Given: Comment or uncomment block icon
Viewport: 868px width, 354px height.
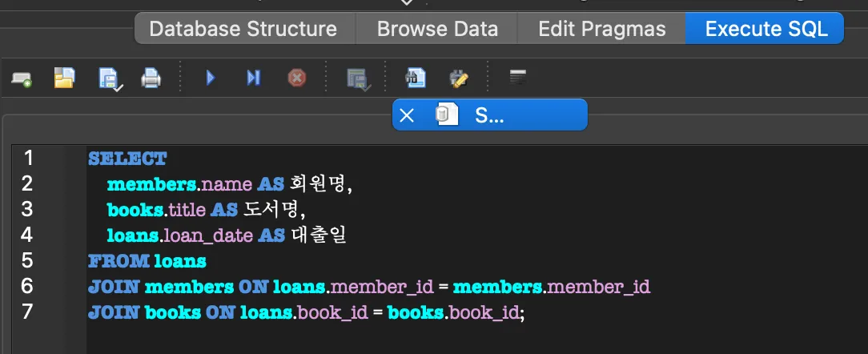Looking at the screenshot, I should [x=517, y=78].
